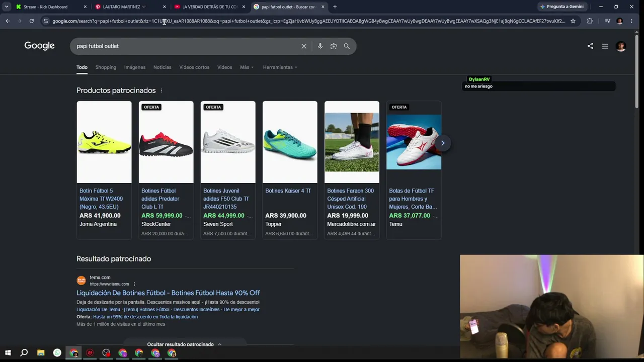Show next sponsored products with arrow
644x362 pixels.
click(443, 143)
